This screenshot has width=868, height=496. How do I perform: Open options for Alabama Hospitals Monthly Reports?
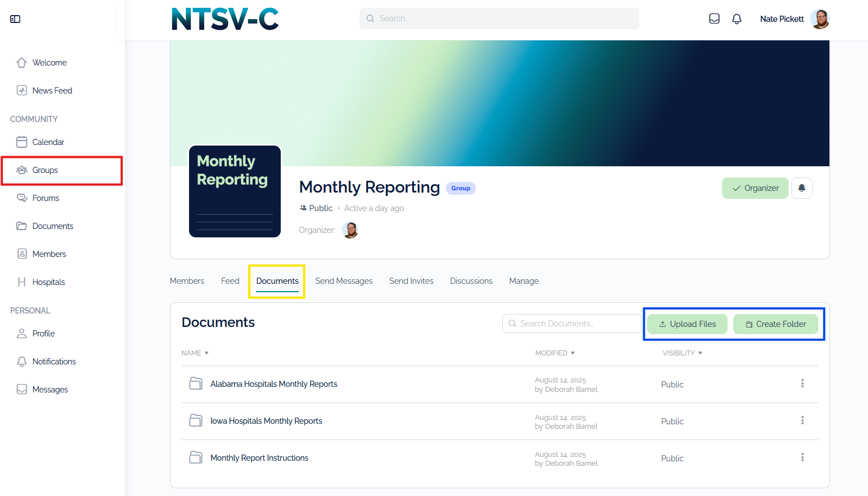[x=802, y=383]
